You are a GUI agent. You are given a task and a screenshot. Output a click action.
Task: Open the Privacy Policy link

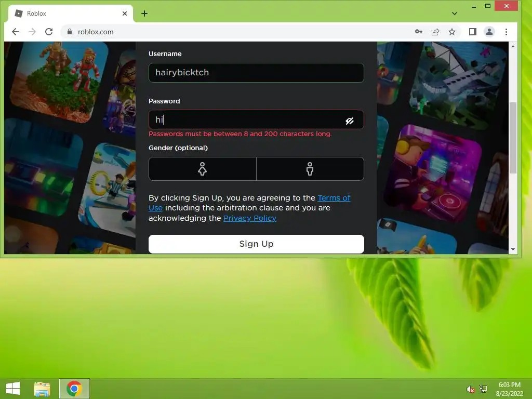point(250,218)
